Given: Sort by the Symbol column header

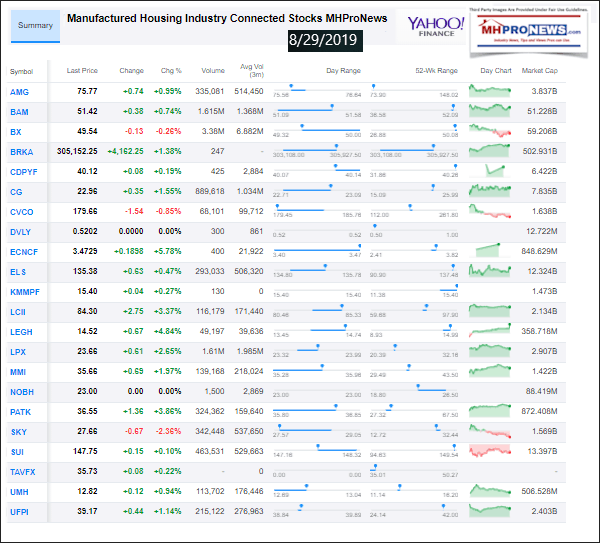Looking at the screenshot, I should (21, 72).
